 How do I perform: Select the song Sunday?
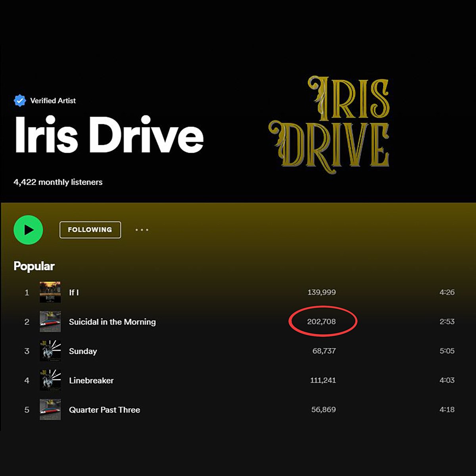pos(83,351)
